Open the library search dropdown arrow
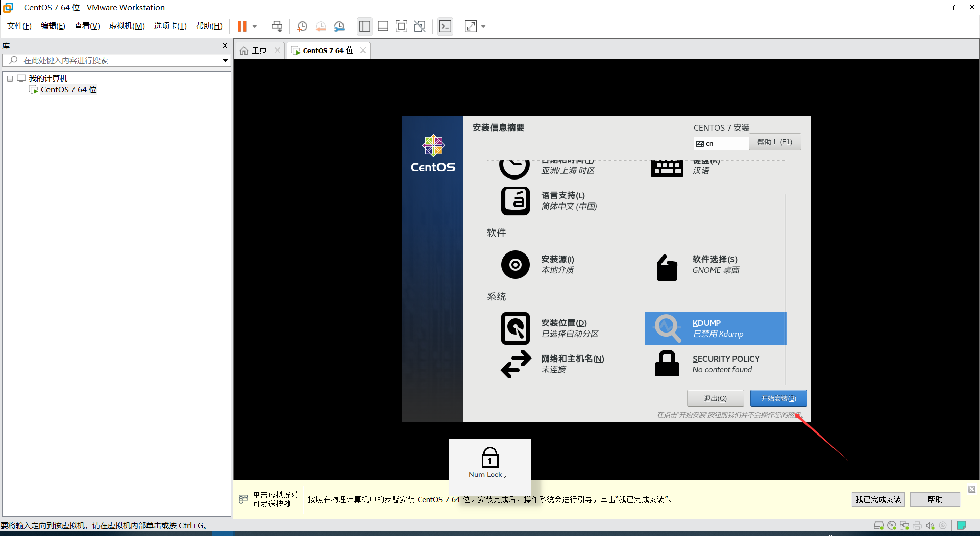 (225, 60)
